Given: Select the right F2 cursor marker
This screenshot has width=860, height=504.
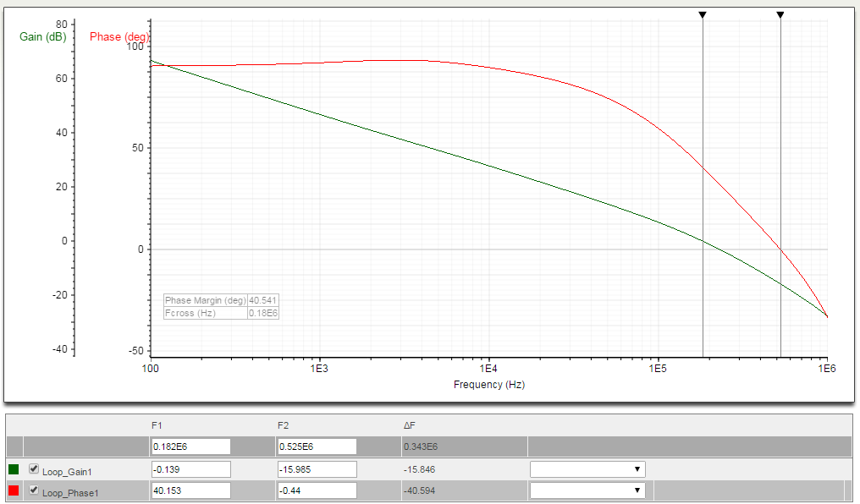Looking at the screenshot, I should tap(780, 14).
